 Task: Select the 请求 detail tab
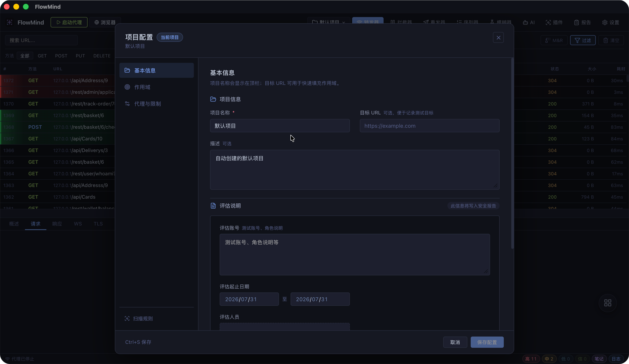35,224
